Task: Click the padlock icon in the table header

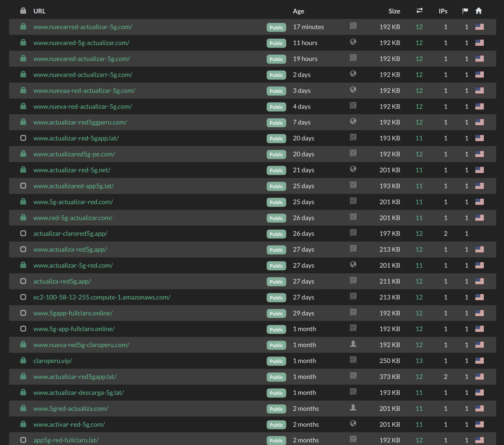Action: point(23,11)
